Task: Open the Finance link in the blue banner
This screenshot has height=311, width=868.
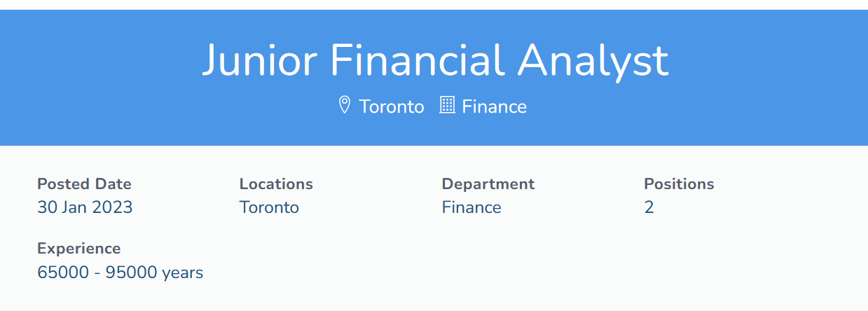Action: tap(494, 106)
